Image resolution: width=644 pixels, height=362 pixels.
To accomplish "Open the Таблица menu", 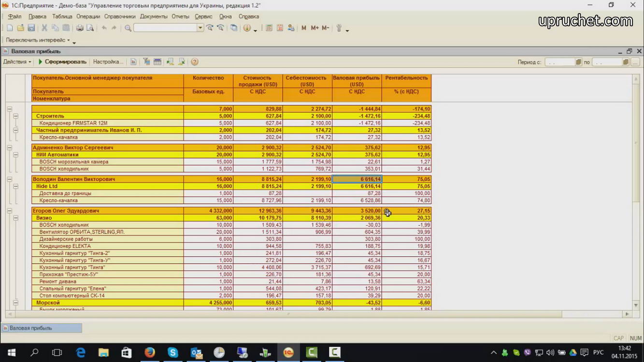I will (62, 16).
